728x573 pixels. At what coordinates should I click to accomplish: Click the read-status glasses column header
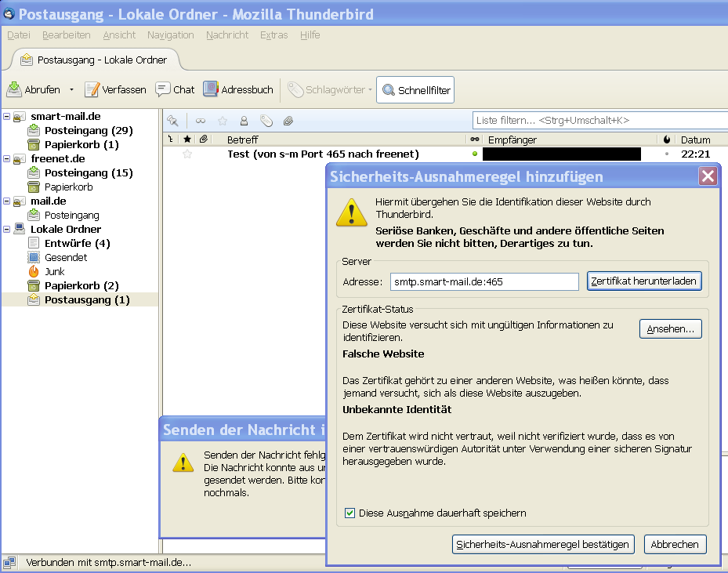click(475, 139)
